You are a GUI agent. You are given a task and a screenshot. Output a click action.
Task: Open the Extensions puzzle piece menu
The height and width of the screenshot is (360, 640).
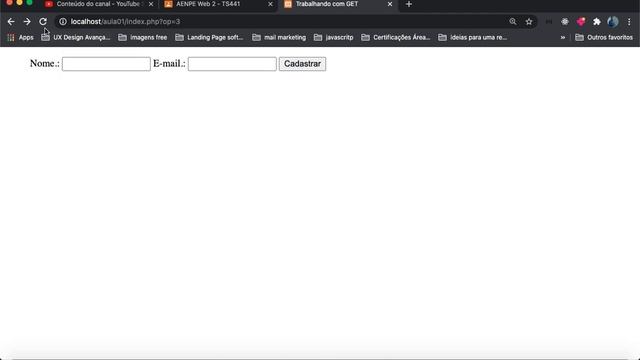pyautogui.click(x=597, y=22)
